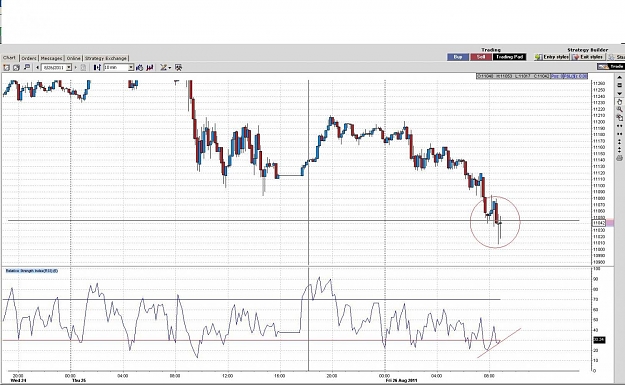Open the chart date dropdown

pos(69,68)
